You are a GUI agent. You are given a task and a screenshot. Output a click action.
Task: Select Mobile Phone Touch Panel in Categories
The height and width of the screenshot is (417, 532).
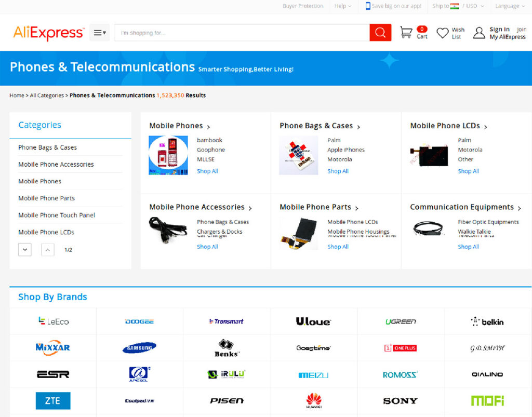click(x=57, y=215)
